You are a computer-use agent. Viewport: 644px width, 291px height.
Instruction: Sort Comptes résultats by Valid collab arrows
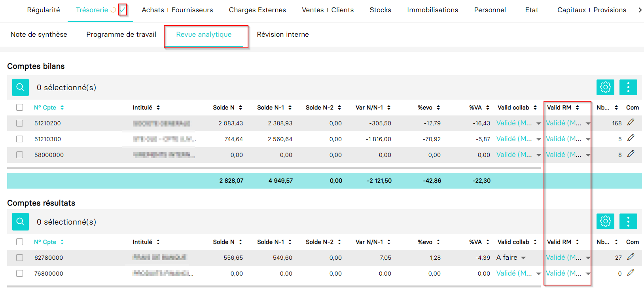pos(535,242)
